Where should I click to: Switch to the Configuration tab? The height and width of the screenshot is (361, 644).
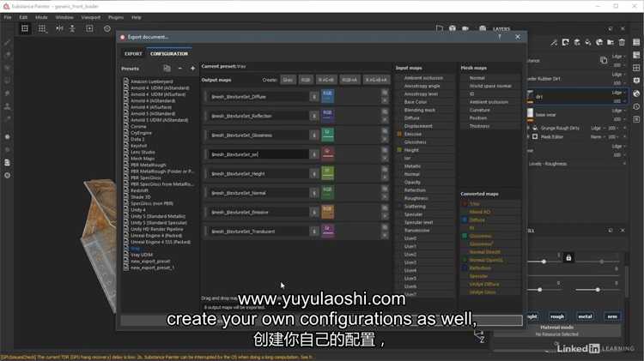[x=169, y=54]
